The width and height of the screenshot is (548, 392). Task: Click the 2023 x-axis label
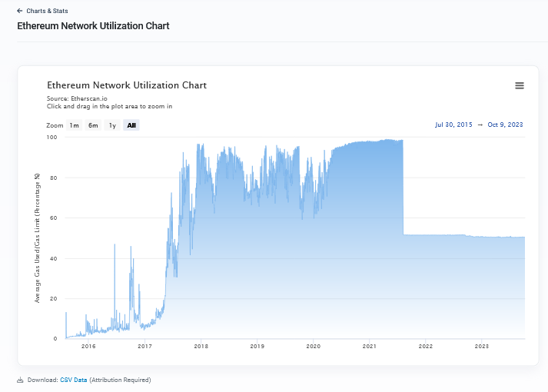[x=481, y=347]
